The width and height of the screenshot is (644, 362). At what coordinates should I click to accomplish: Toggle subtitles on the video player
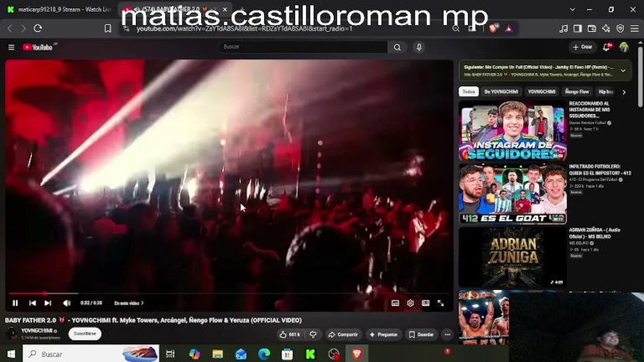[x=395, y=303]
